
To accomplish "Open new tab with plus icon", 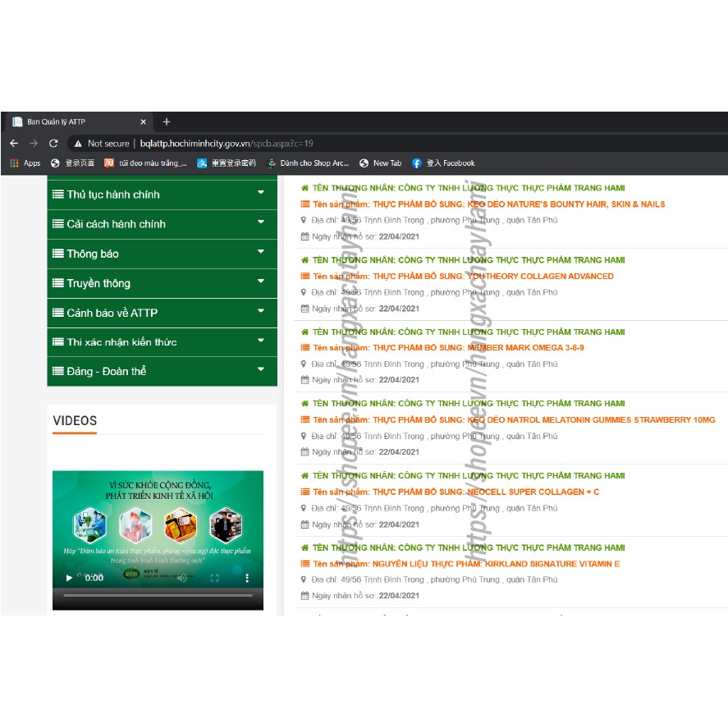I will click(x=167, y=121).
